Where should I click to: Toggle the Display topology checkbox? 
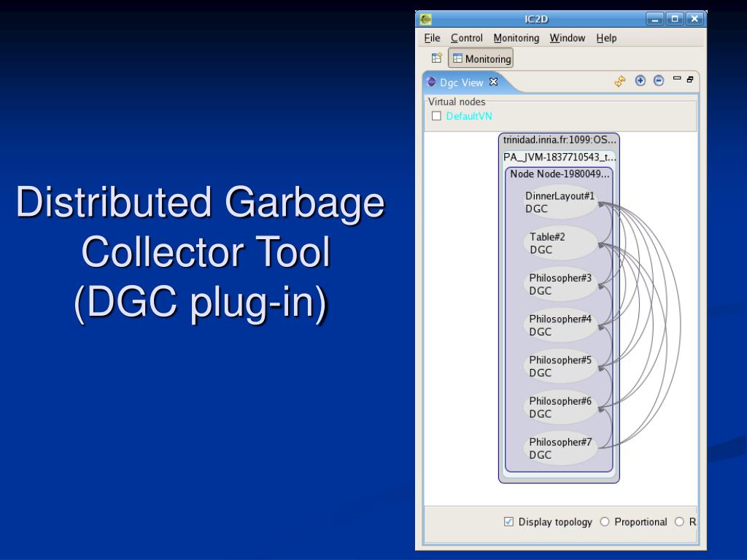click(x=508, y=521)
